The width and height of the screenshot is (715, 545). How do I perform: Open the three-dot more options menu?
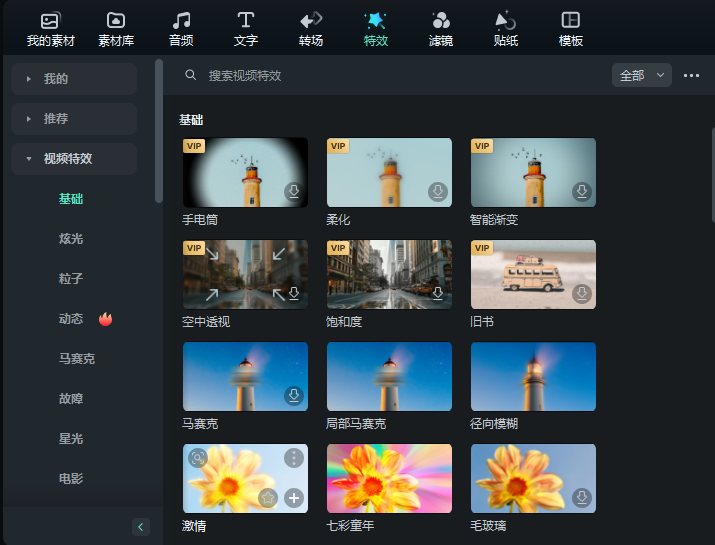point(691,75)
